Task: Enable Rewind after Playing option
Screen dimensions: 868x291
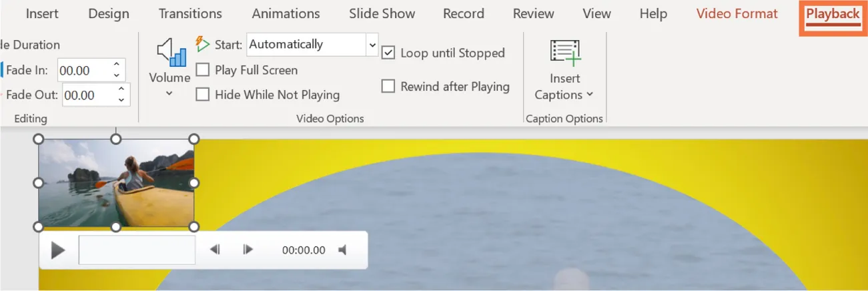Action: pyautogui.click(x=388, y=86)
